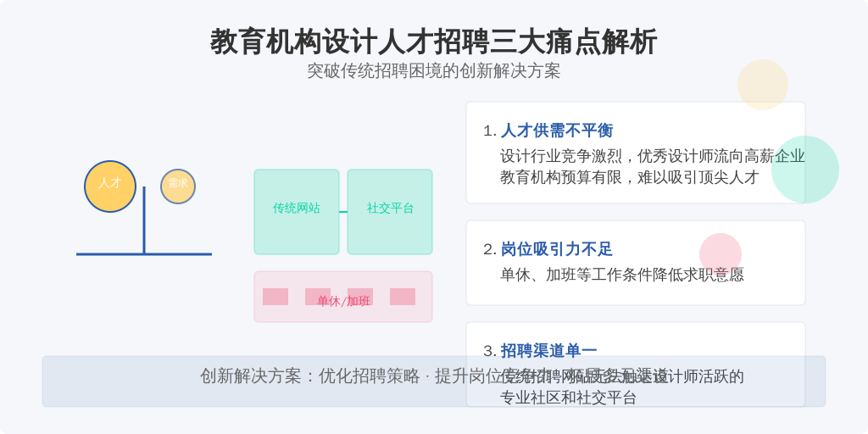This screenshot has width=868, height=434.
Task: Open the 人才供需不平衡 heading
Action: 557,131
